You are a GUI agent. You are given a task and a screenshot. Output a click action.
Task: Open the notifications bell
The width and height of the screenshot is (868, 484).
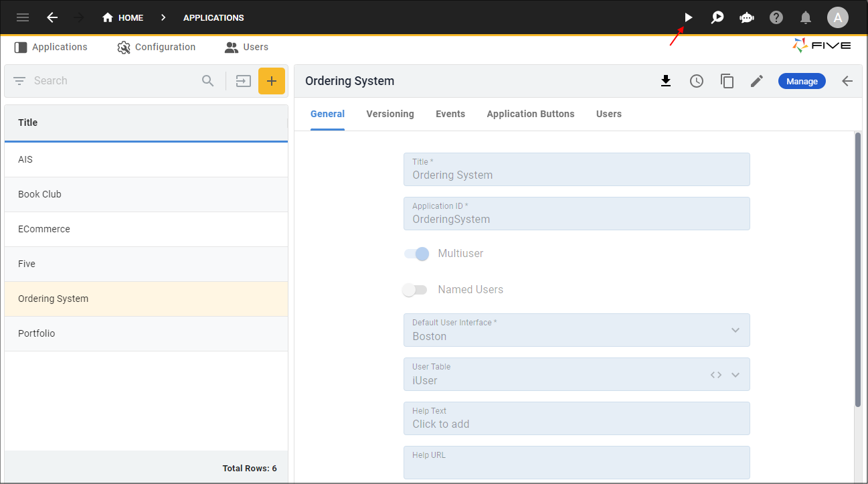[806, 17]
